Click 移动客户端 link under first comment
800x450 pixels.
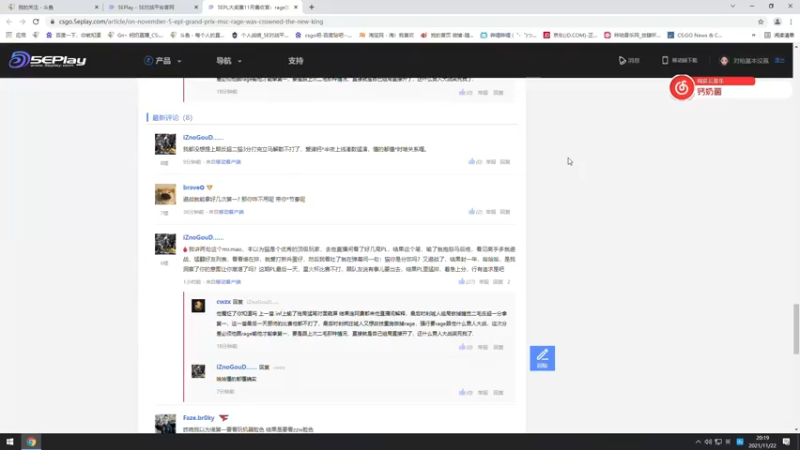tap(228, 162)
